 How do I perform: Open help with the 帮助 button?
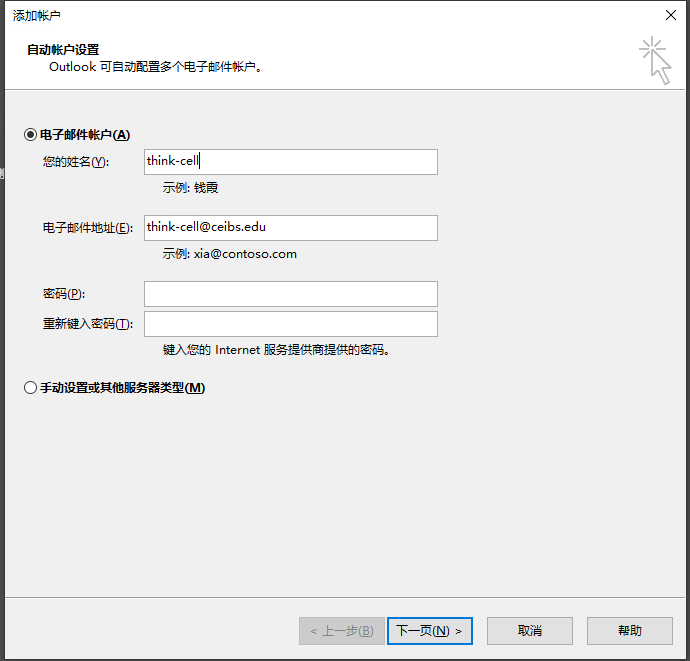[629, 631]
